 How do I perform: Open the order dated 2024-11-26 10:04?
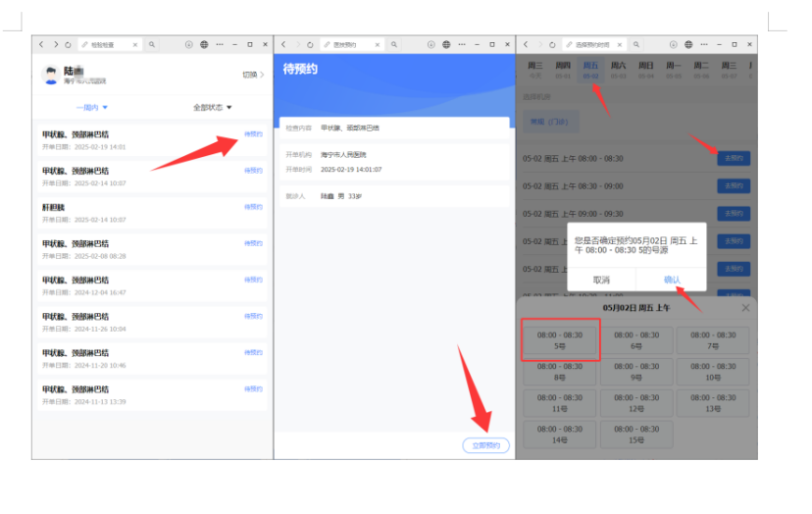152,322
